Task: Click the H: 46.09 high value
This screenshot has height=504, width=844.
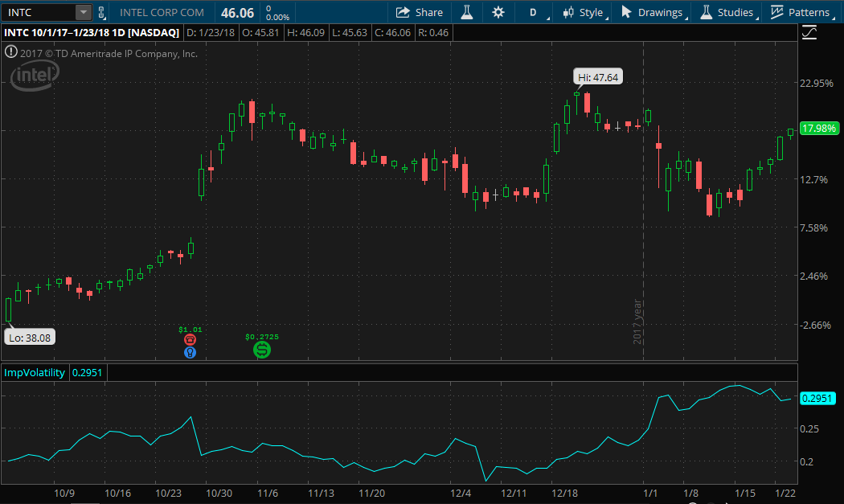Action: tap(305, 33)
